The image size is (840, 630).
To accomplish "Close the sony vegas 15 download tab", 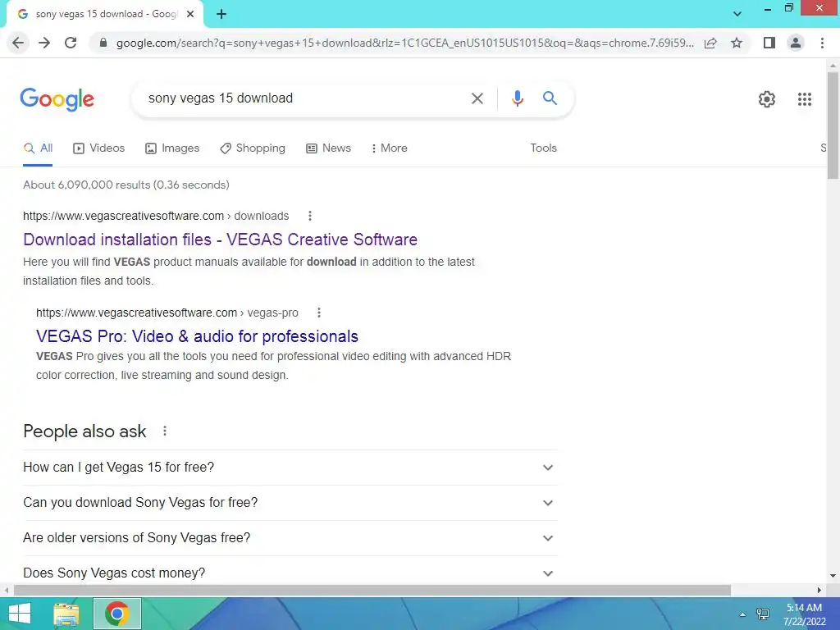I will click(190, 14).
